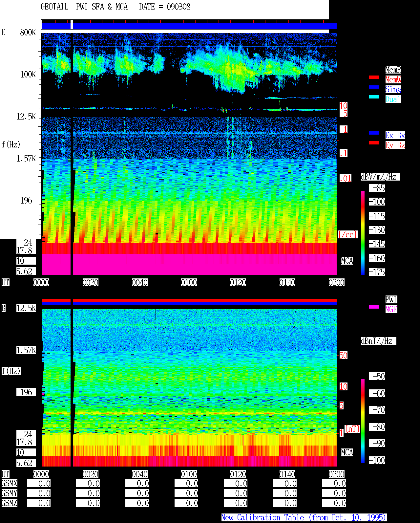
Task: Click the f(Hz) label of the E panel
Action: (11, 144)
